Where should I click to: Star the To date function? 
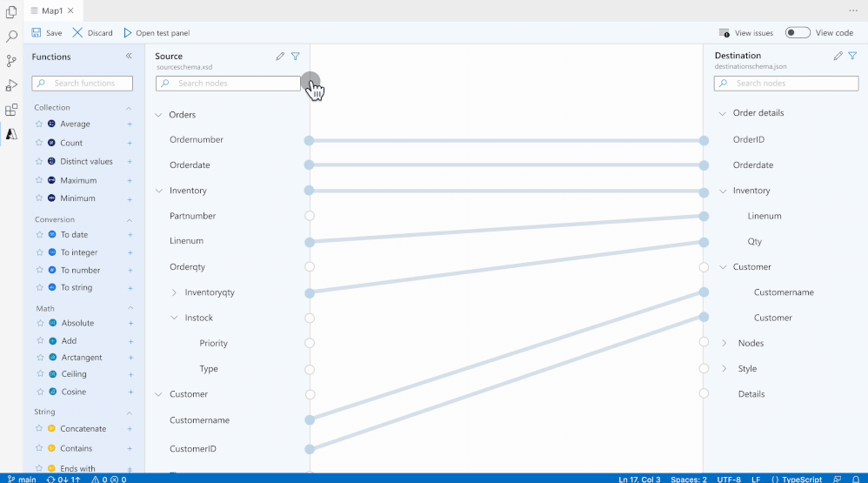point(39,235)
